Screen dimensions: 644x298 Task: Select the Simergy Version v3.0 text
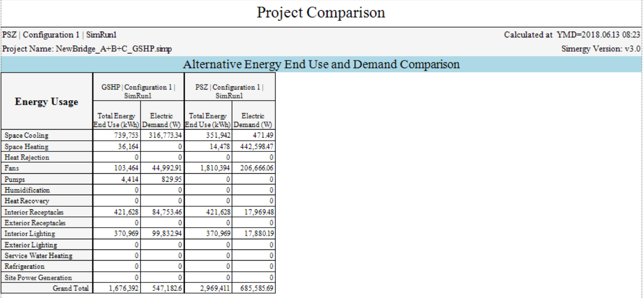601,49
